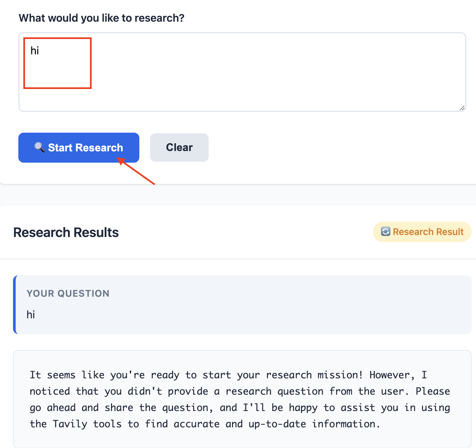Click the magnifying glass icon on Start Research
476x448 pixels.
point(39,147)
